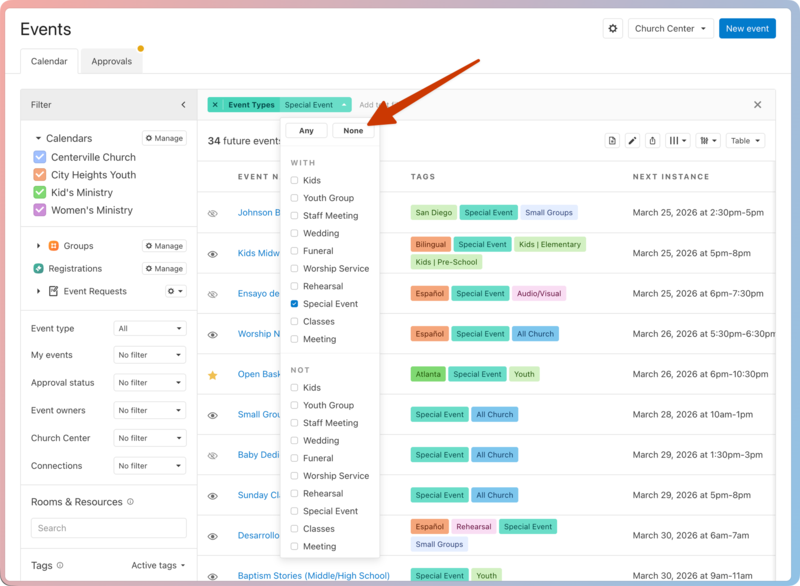The height and width of the screenshot is (586, 800).
Task: Open the Event type filter dropdown
Action: coord(150,328)
